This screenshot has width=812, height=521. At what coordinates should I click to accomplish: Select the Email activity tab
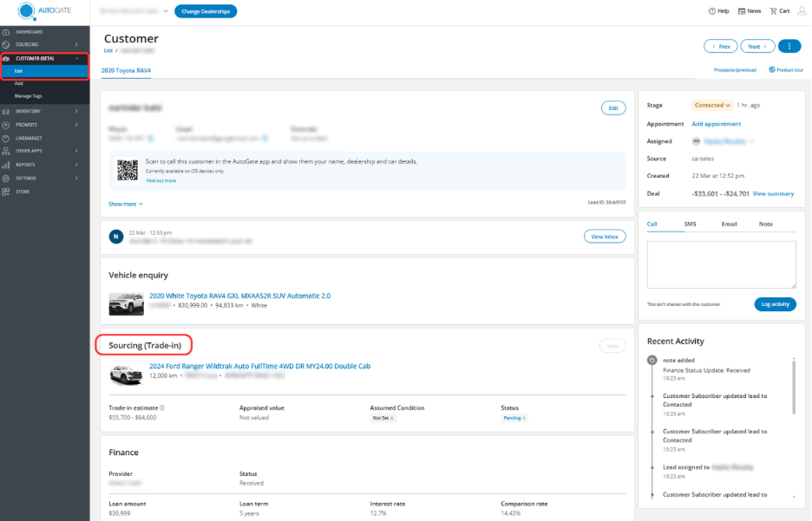729,224
